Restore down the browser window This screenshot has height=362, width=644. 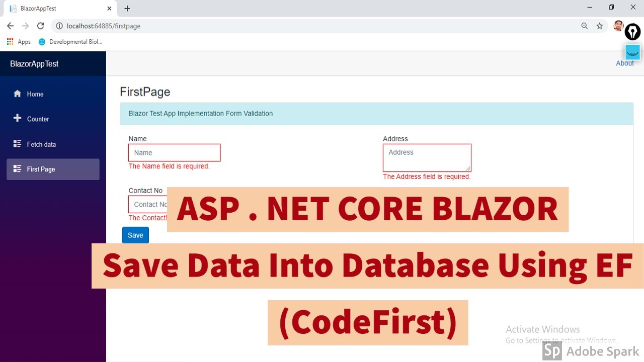[x=611, y=7]
